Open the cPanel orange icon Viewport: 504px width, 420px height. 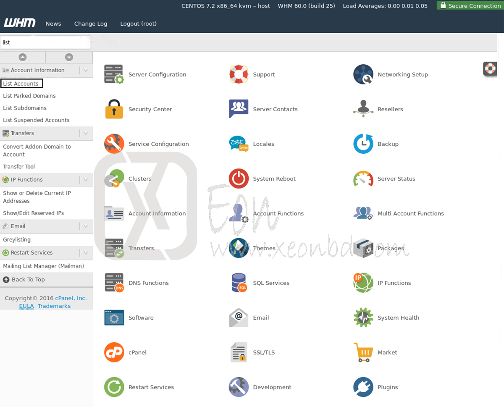click(114, 352)
